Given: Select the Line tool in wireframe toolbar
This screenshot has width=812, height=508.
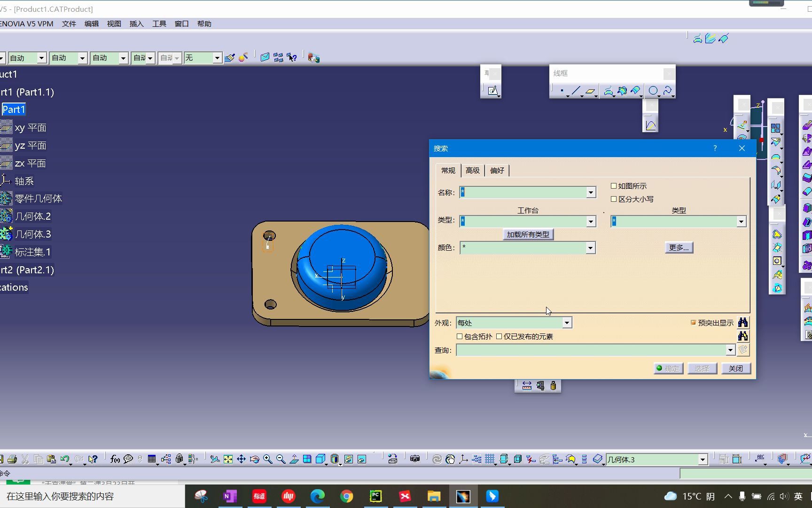Looking at the screenshot, I should point(576,90).
